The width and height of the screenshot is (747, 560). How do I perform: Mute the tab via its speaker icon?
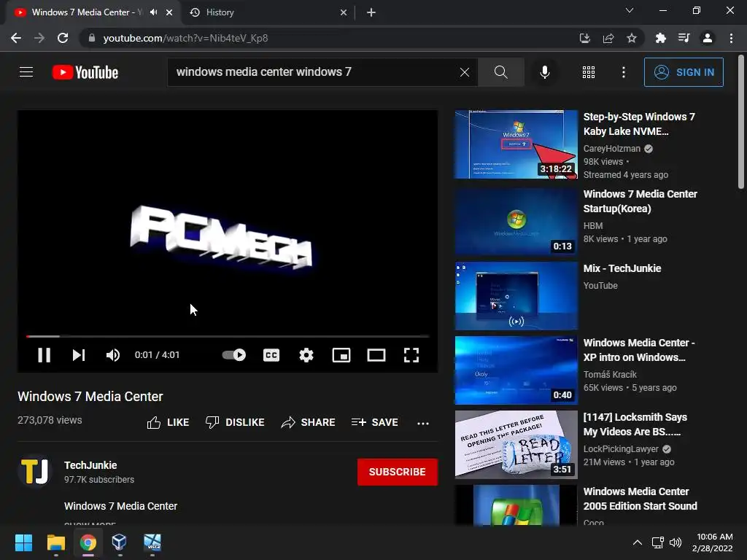tap(153, 12)
